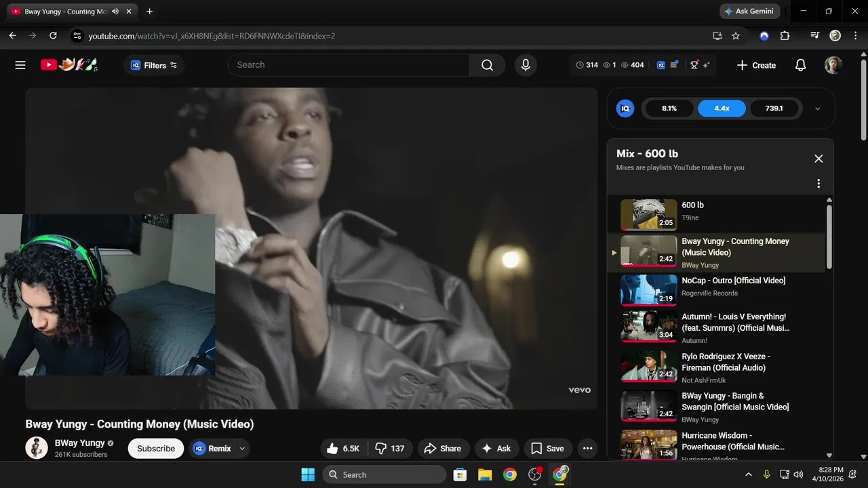Open the more actions ellipsis button

click(587, 449)
